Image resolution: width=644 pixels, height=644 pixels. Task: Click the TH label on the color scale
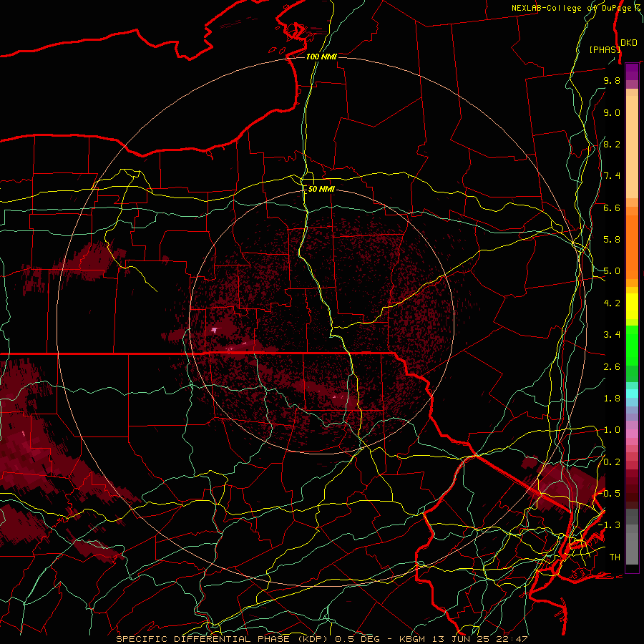615,557
